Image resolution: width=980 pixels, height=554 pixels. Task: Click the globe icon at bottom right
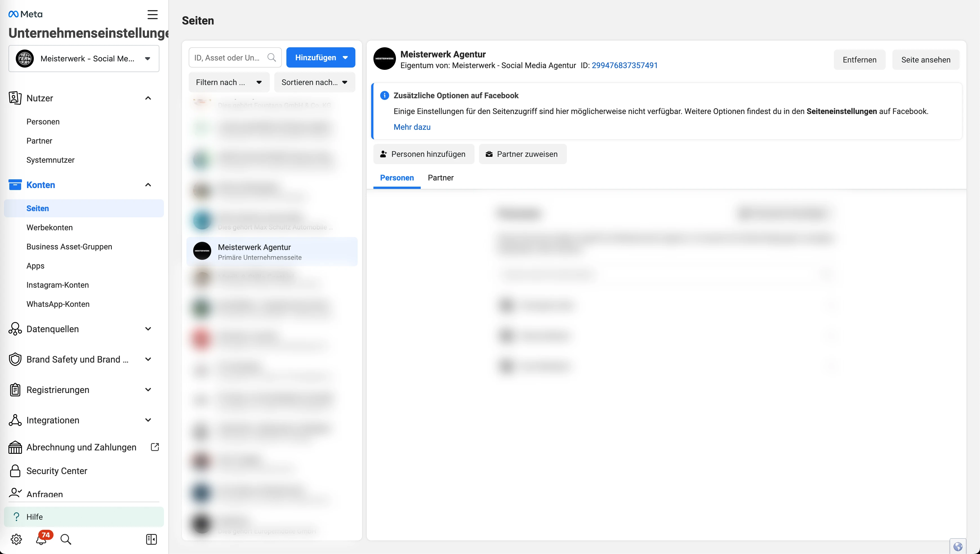point(958,547)
